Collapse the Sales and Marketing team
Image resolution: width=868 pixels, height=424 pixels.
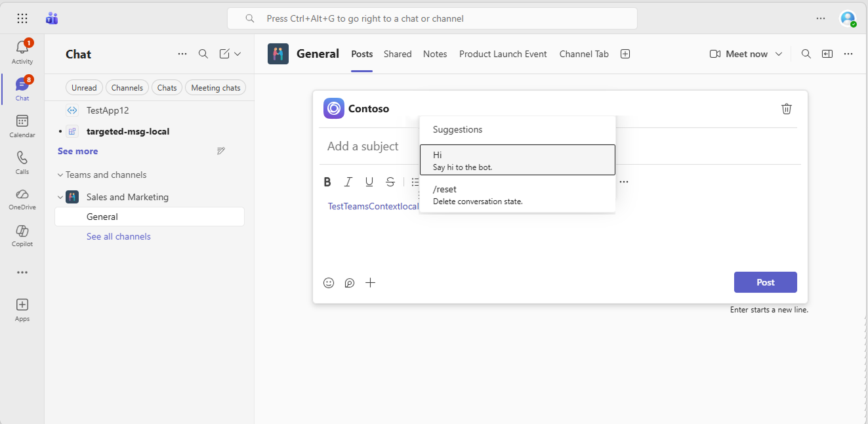(60, 197)
